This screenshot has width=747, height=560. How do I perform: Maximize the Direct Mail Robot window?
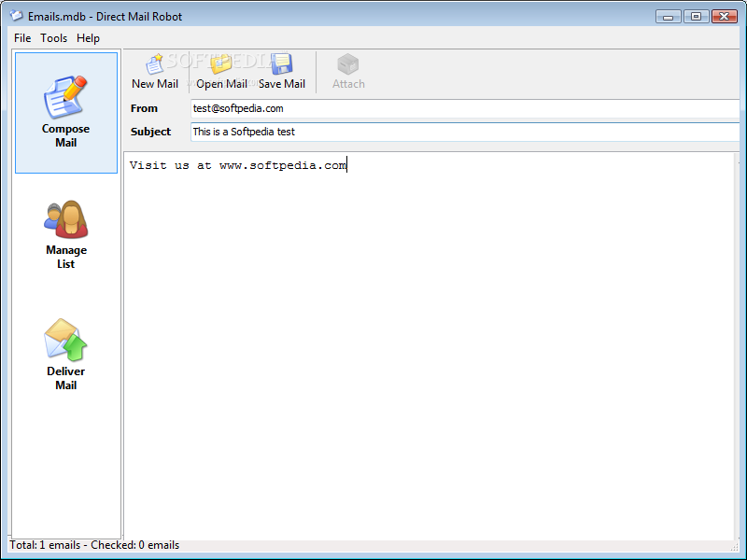pyautogui.click(x=696, y=17)
